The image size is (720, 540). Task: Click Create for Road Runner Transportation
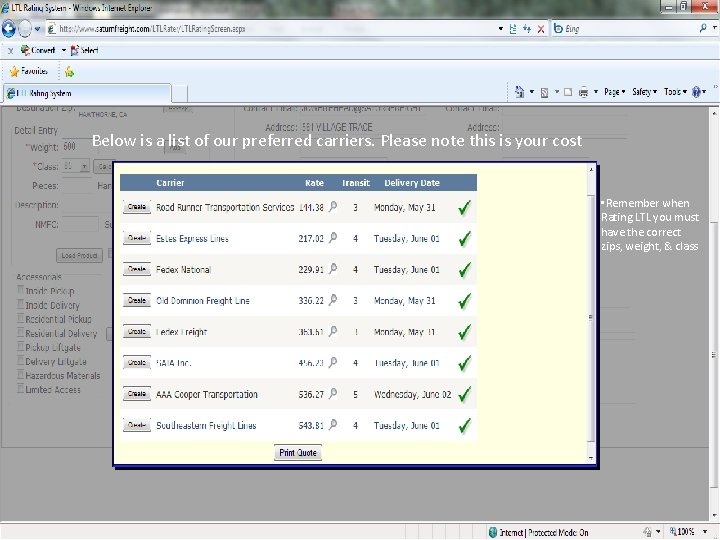(137, 207)
